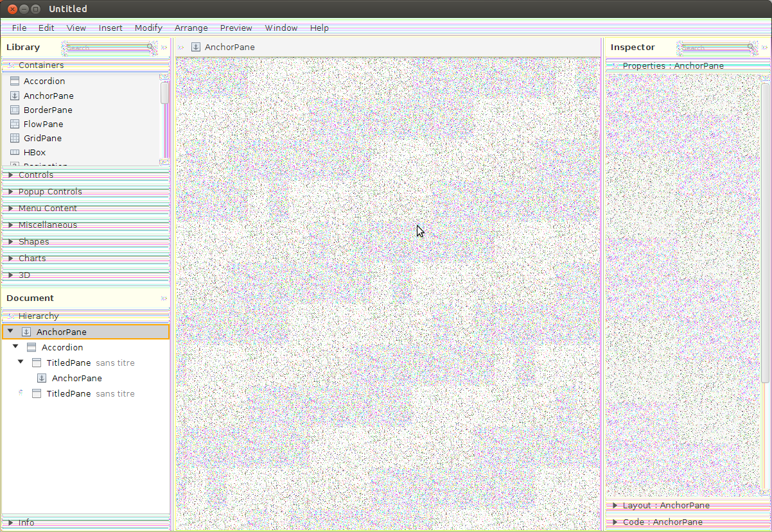Open the Arrange menu
The height and width of the screenshot is (532, 772).
(x=191, y=28)
